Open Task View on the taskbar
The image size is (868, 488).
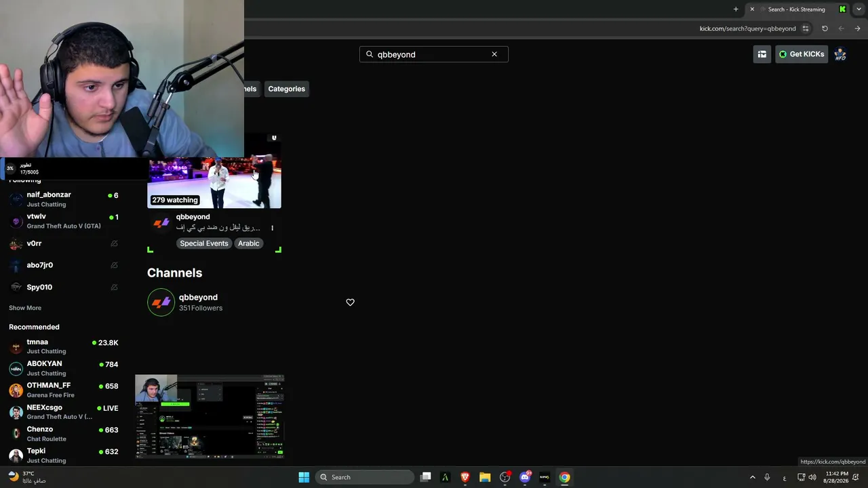(426, 477)
